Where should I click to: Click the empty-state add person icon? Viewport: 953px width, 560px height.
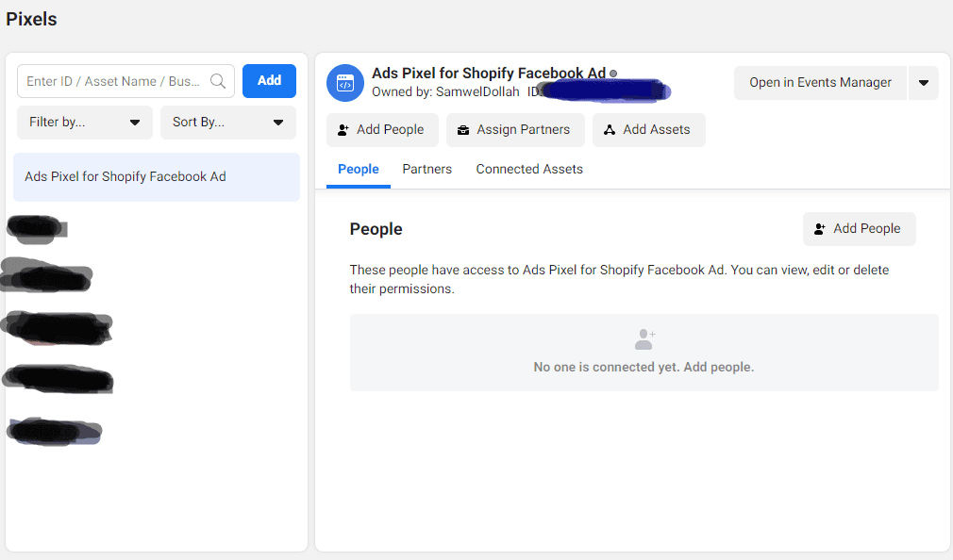pyautogui.click(x=644, y=339)
